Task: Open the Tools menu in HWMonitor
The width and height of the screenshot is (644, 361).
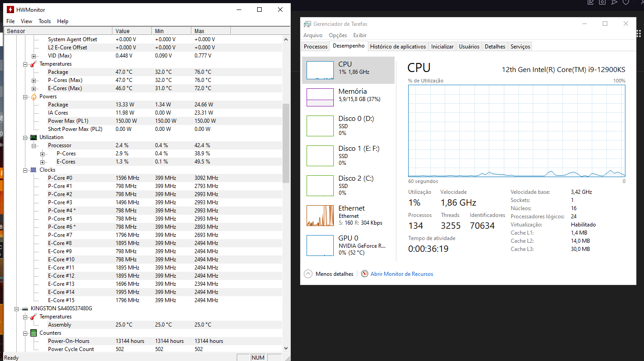Action: click(x=44, y=21)
